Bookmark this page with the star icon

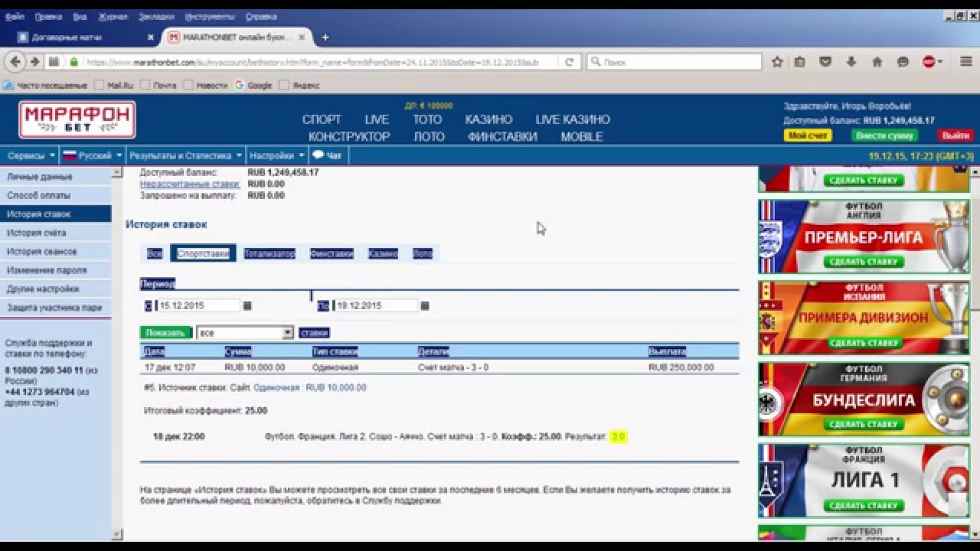click(x=777, y=62)
